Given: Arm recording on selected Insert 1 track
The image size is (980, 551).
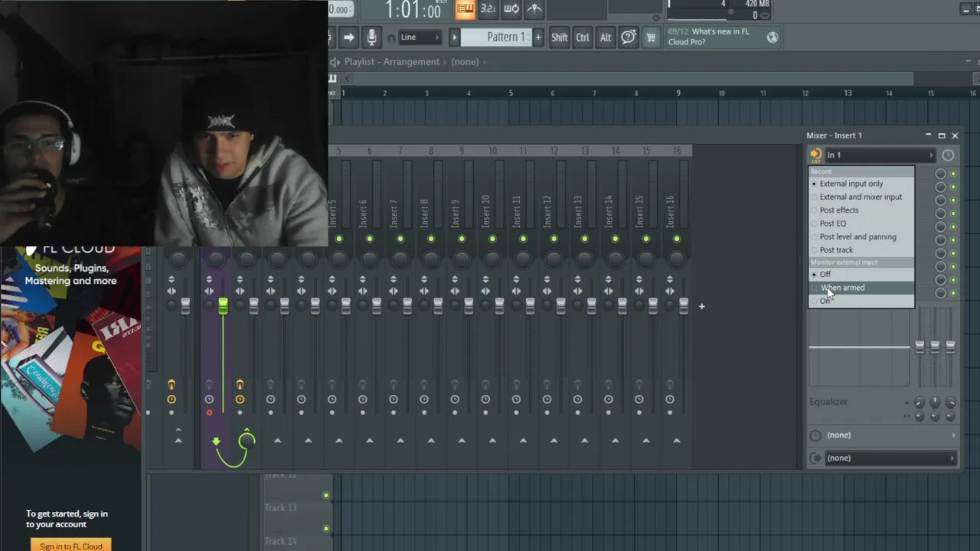Looking at the screenshot, I should (x=209, y=412).
